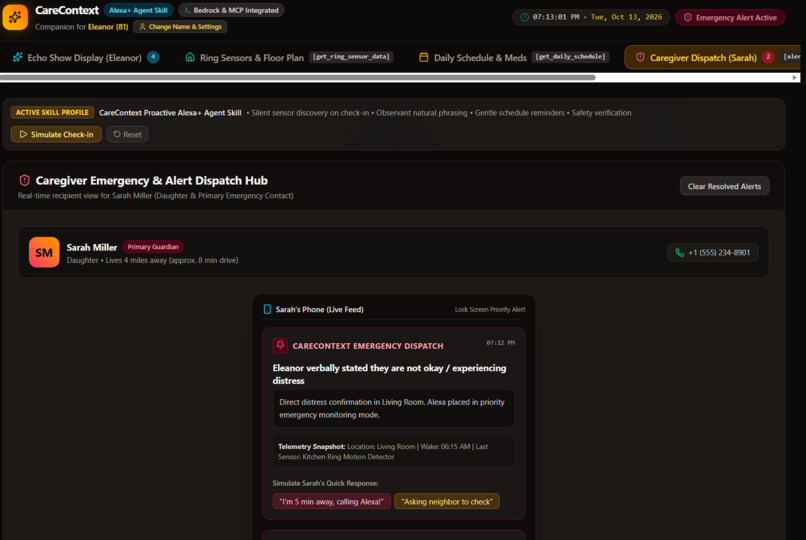806x540 pixels.
Task: Choose "I'm 5 min away, calling Alexa!" response
Action: click(332, 501)
